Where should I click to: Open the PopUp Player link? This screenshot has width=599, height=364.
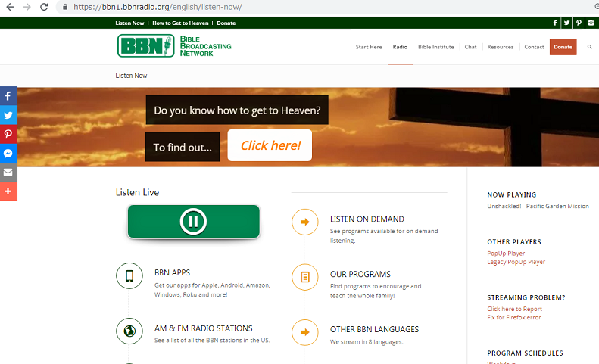coord(506,254)
